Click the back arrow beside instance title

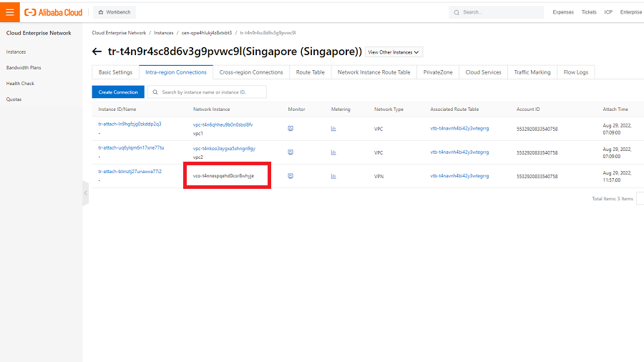click(97, 52)
